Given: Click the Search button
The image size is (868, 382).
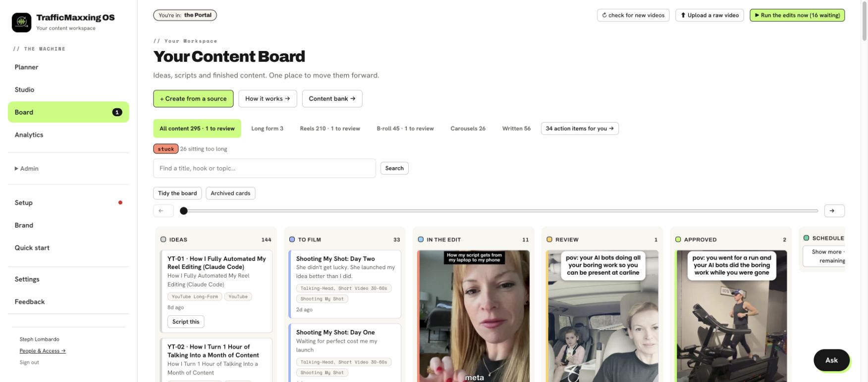Looking at the screenshot, I should click(394, 168).
